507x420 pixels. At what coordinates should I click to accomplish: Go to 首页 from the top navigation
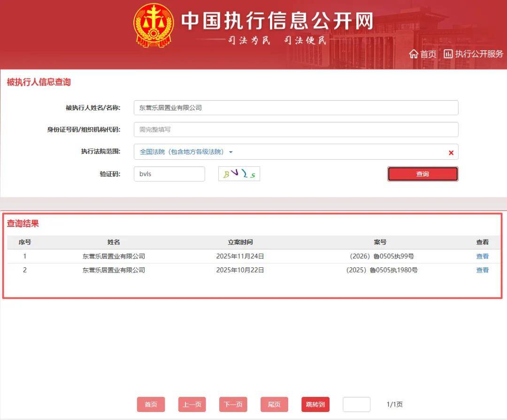(422, 54)
